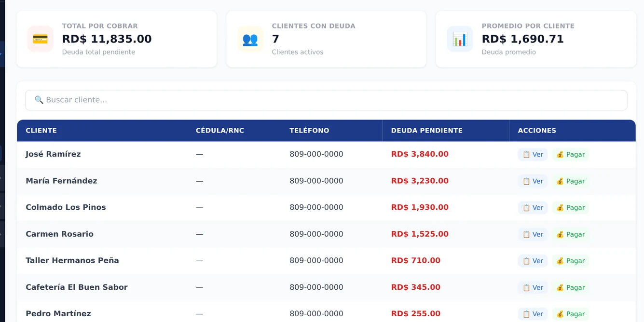Click the Deuda promedio caption

509,52
